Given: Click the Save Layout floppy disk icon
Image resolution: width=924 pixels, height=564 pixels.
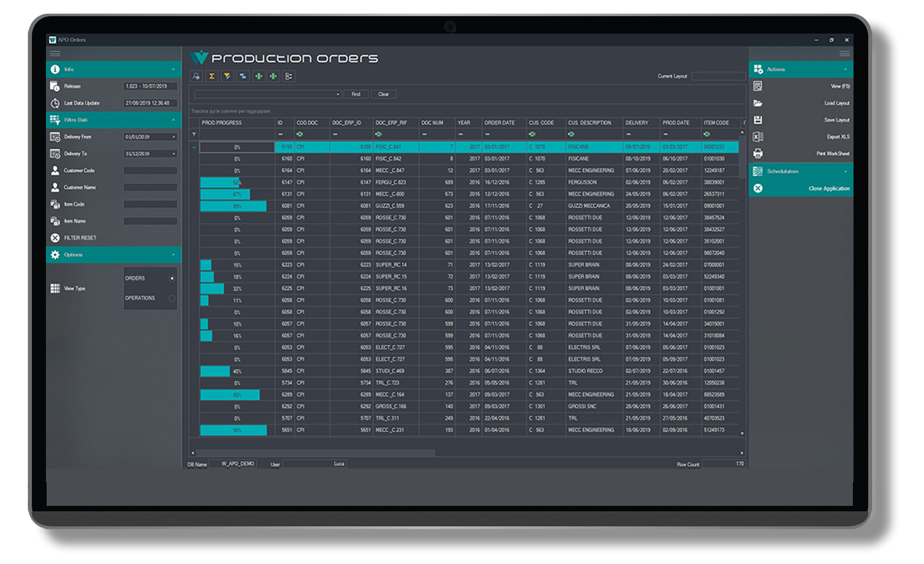Looking at the screenshot, I should click(x=758, y=120).
